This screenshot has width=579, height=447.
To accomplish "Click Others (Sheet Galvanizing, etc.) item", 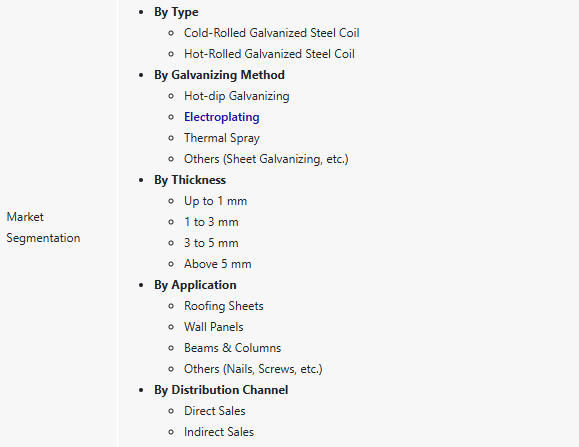I will click(x=266, y=159).
